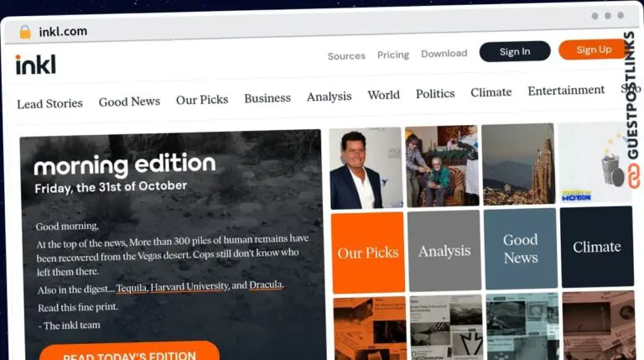Open the grey newspaper collage thumbnail
This screenshot has width=644, height=360.
[446, 326]
